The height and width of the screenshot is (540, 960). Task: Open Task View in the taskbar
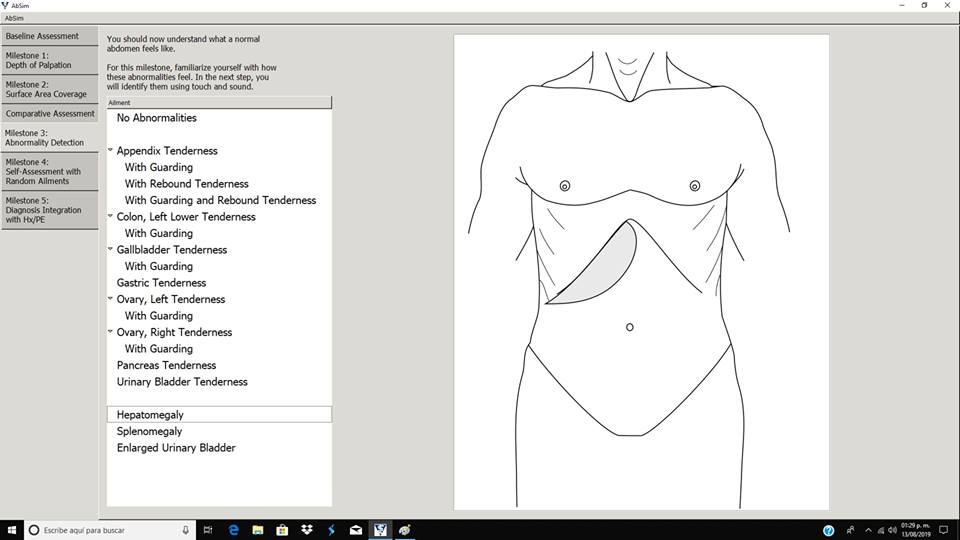pos(208,530)
